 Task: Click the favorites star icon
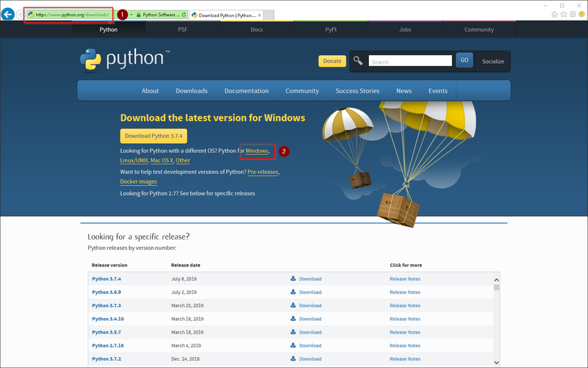pos(564,14)
